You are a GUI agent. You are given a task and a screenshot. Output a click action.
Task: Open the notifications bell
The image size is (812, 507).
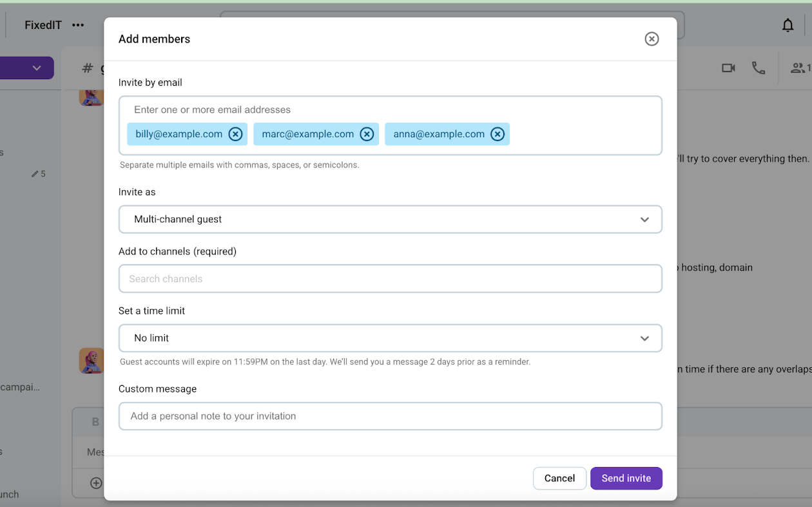click(788, 25)
